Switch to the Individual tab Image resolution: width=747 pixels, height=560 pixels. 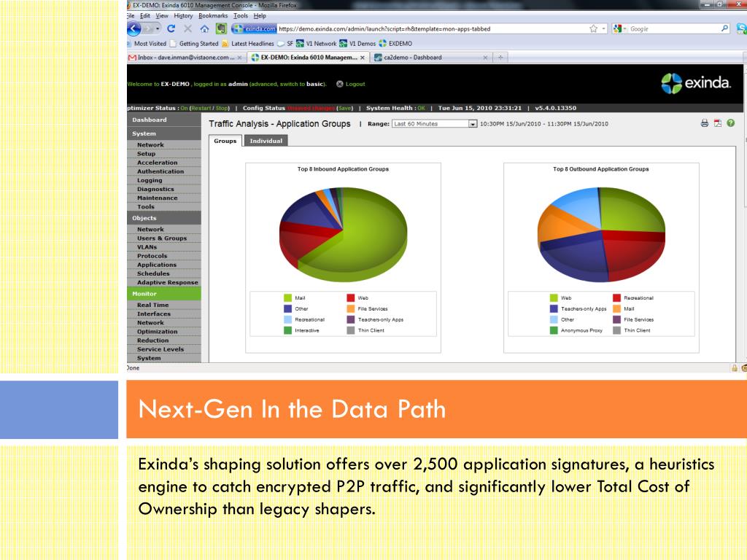[x=266, y=141]
